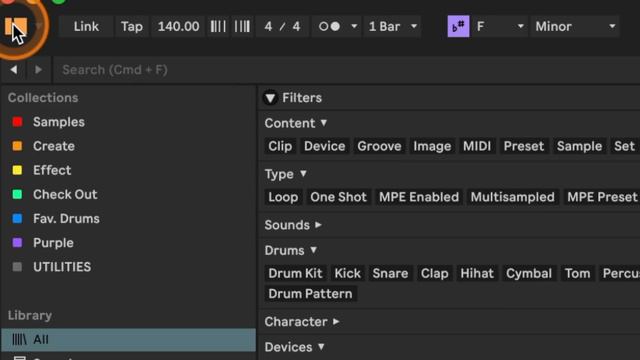Click the orange Create color swatch

17,146
